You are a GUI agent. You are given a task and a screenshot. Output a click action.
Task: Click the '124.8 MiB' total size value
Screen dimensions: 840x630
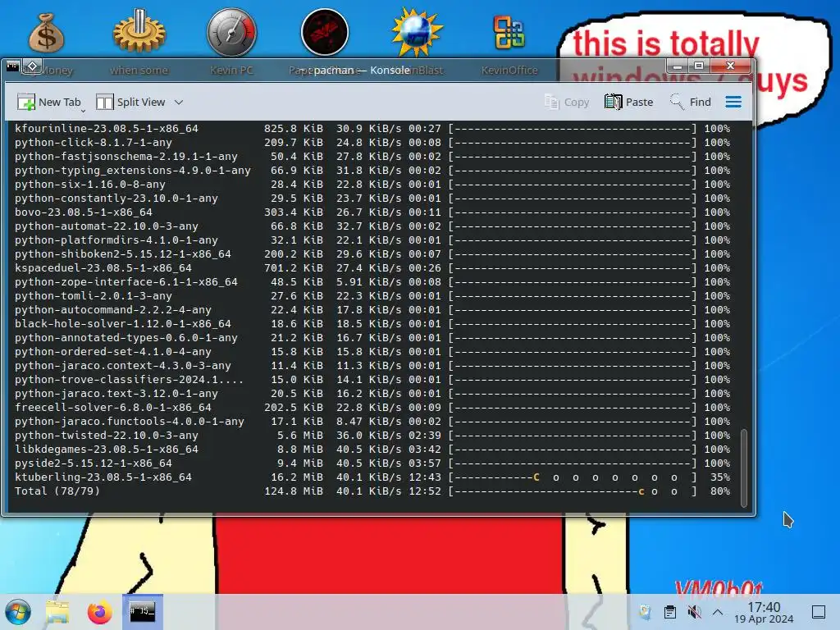[x=294, y=491]
